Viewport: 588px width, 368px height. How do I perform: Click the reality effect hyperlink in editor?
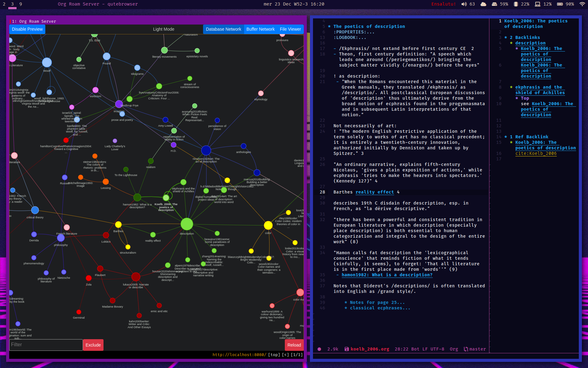coord(375,192)
